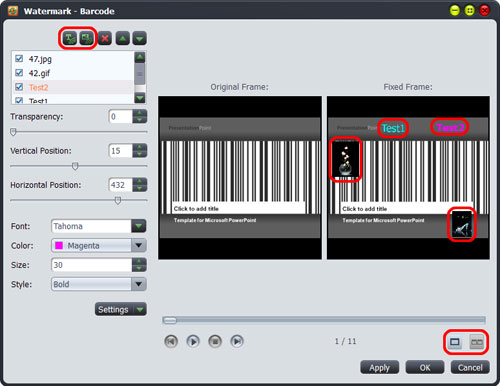Increase the Horizontal Position value
The width and height of the screenshot is (500, 386).
140,181
